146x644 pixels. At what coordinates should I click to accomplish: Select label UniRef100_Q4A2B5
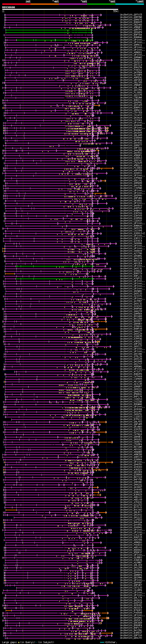pos(131,150)
